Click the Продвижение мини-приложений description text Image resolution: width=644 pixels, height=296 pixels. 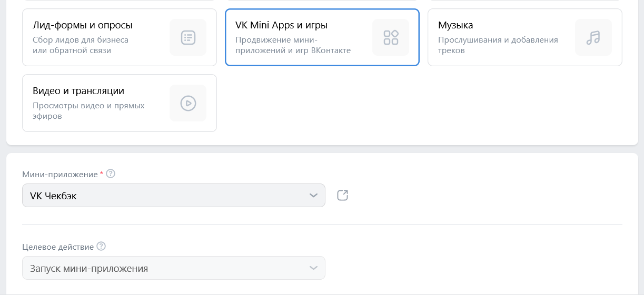point(293,45)
